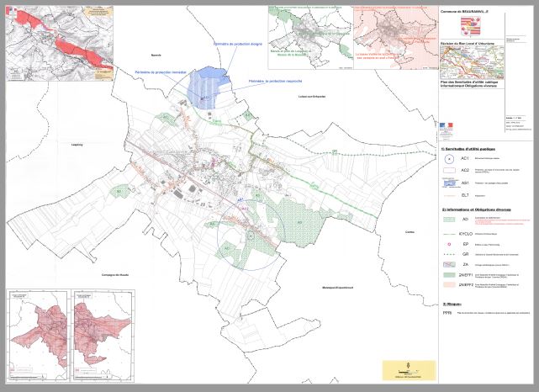Click the AC2 rectangle legend symbol
Image resolution: width=539 pixels, height=392 pixels.
(x=450, y=169)
